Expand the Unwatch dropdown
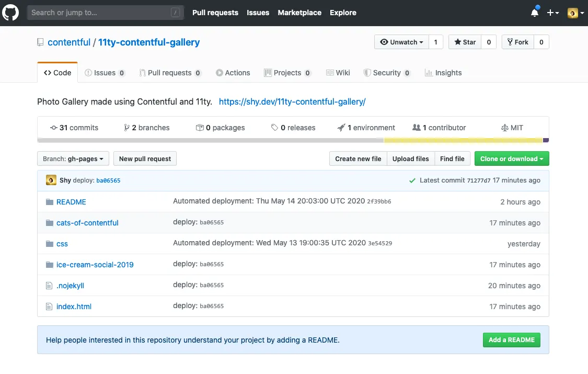The image size is (588, 374). pos(401,42)
